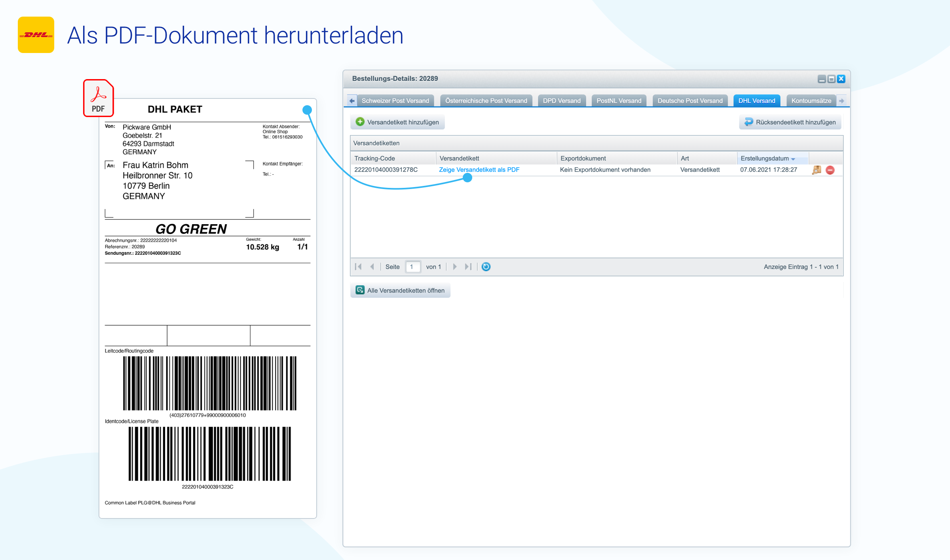This screenshot has width=950, height=560.
Task: Click the red delete label icon
Action: coord(830,170)
